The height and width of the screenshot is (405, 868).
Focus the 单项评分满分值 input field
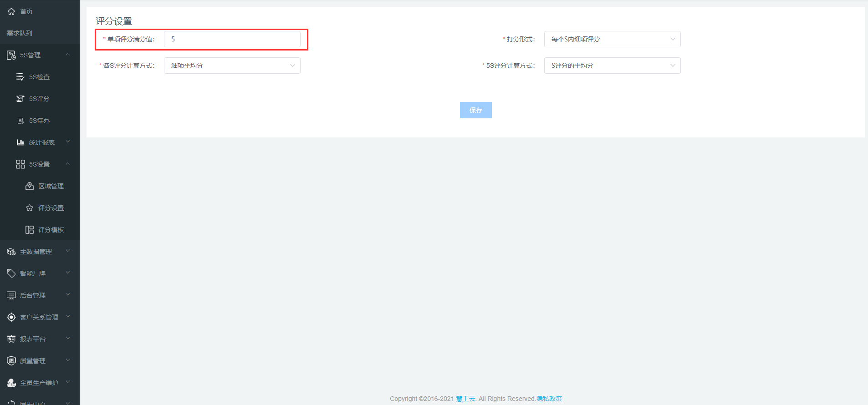232,39
